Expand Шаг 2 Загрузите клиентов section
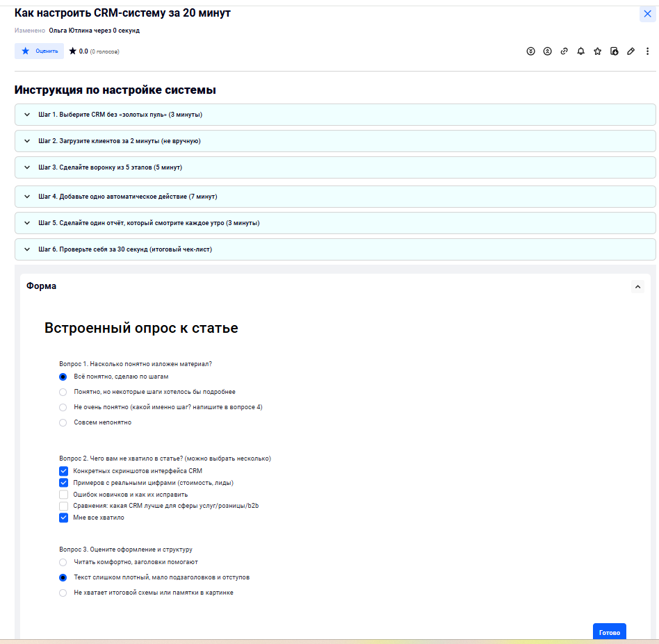Viewport: 659px width, 644px height. [335, 141]
